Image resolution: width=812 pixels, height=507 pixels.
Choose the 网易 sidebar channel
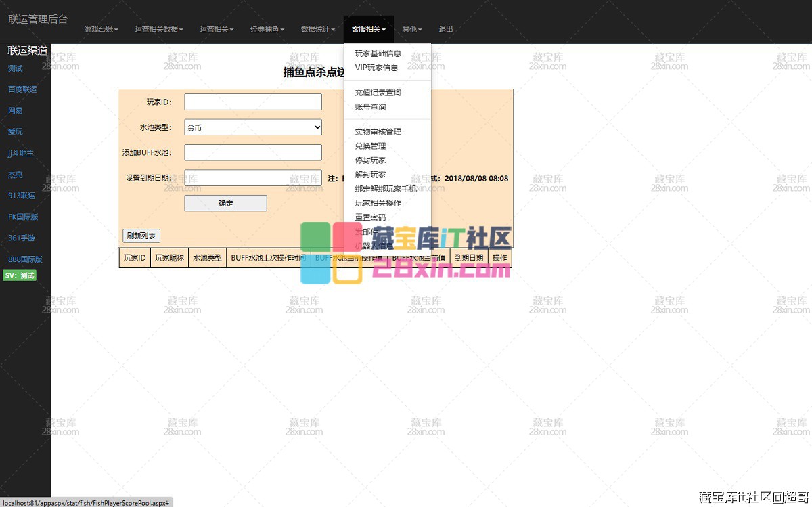16,110
